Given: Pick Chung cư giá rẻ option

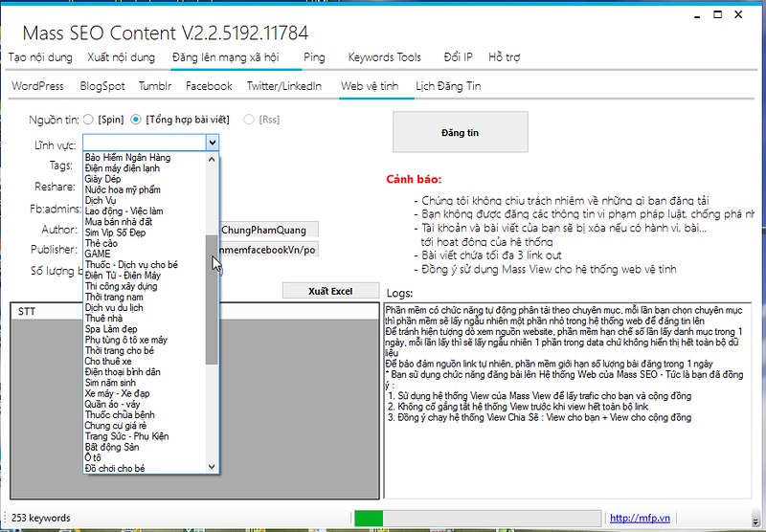Looking at the screenshot, I should click(116, 426).
